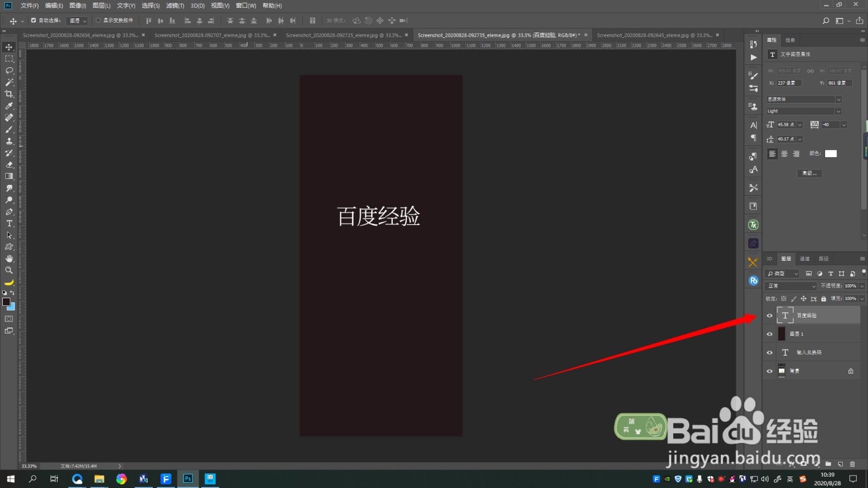868x488 pixels.
Task: Select the Lasso tool
Action: point(9,70)
